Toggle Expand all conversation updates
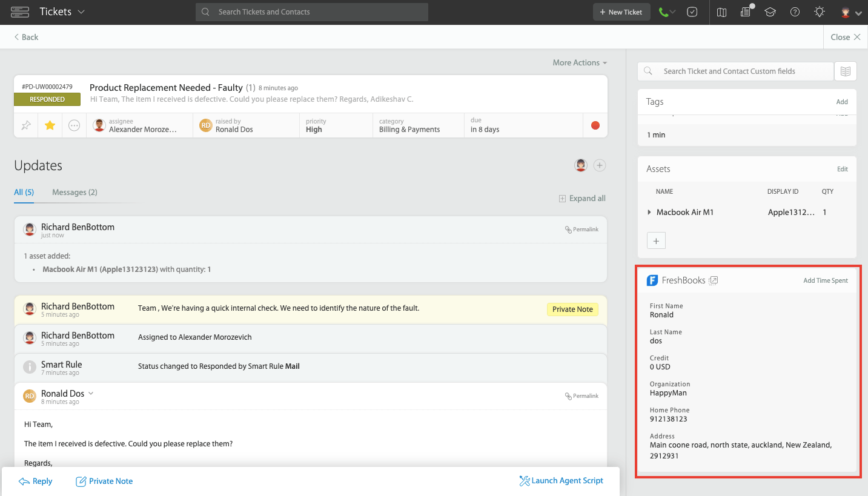868x496 pixels. [x=582, y=198]
